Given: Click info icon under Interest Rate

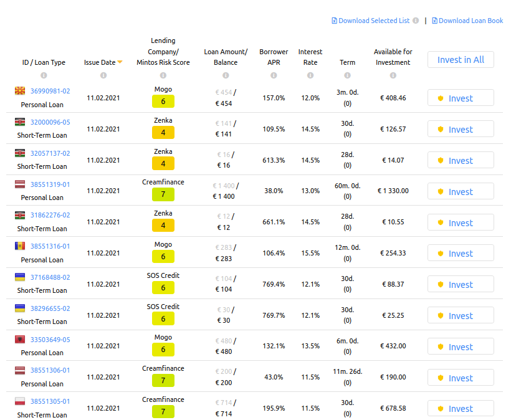Looking at the screenshot, I should 310,75.
